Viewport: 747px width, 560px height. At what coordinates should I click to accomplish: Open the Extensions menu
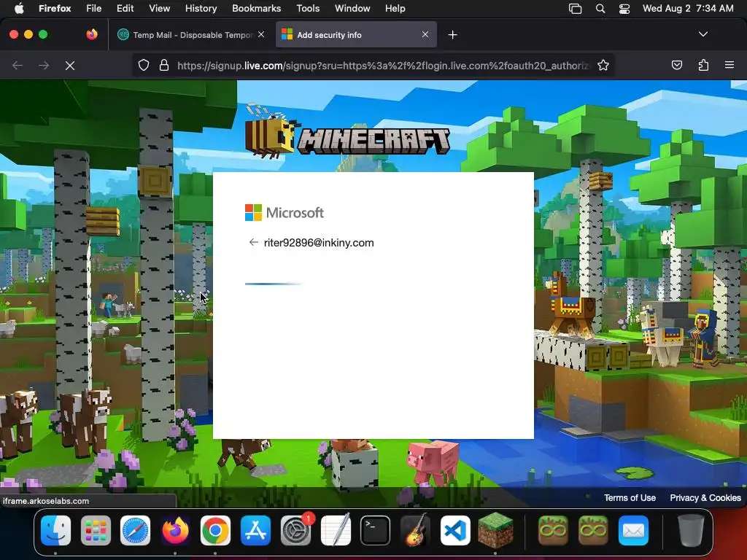click(703, 65)
